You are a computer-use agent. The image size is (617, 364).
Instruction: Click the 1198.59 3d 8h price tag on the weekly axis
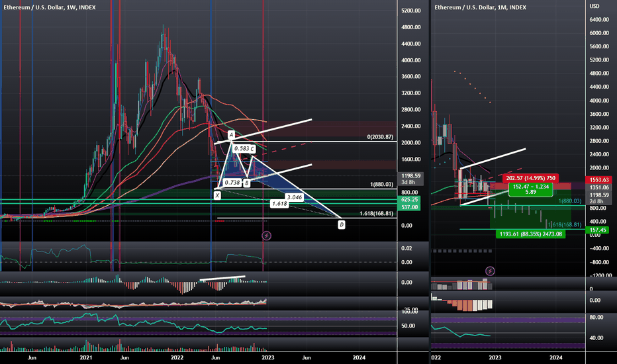(410, 179)
